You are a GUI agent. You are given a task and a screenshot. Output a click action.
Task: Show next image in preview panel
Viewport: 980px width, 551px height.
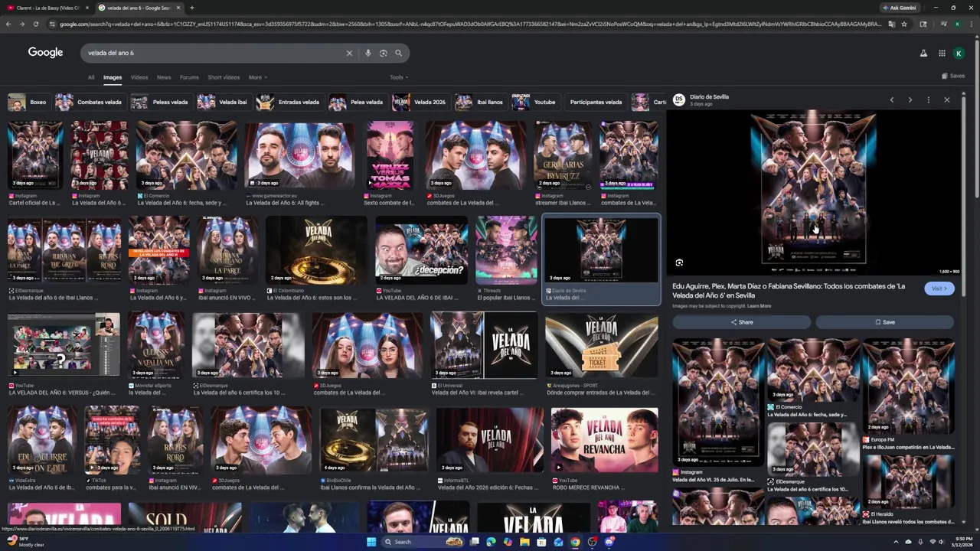point(910,100)
